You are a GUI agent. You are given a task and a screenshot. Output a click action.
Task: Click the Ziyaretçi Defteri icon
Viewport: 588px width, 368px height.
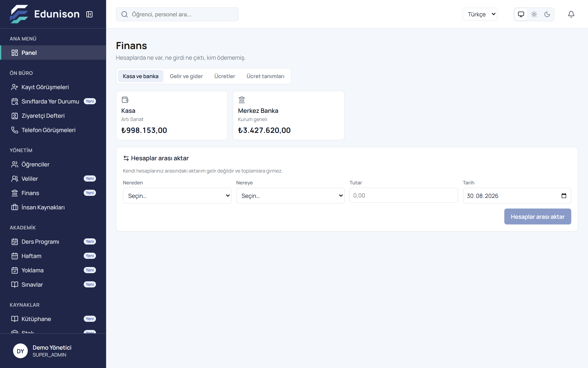tap(14, 116)
